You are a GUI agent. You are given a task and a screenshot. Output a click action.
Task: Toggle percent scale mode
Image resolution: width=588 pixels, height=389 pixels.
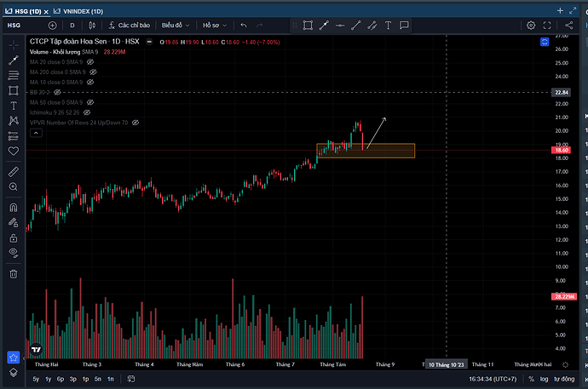(532, 379)
